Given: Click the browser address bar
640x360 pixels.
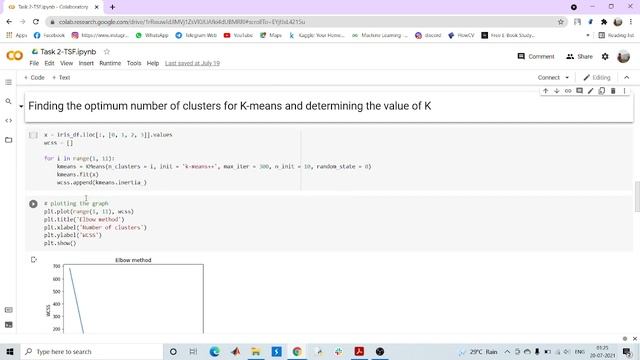Looking at the screenshot, I should pyautogui.click(x=302, y=22).
